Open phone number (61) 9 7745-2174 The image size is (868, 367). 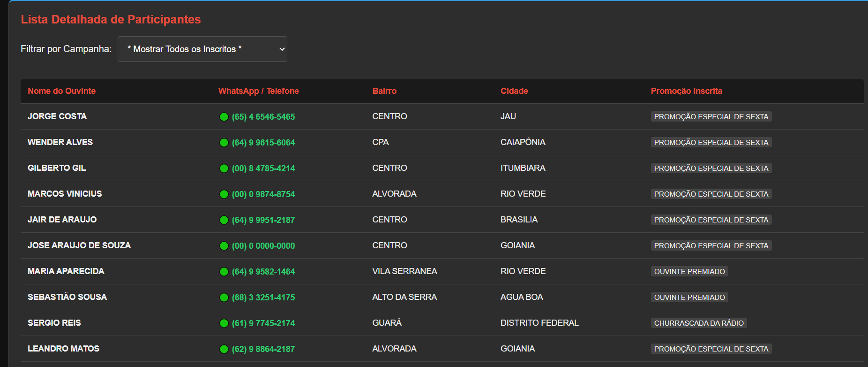(263, 323)
